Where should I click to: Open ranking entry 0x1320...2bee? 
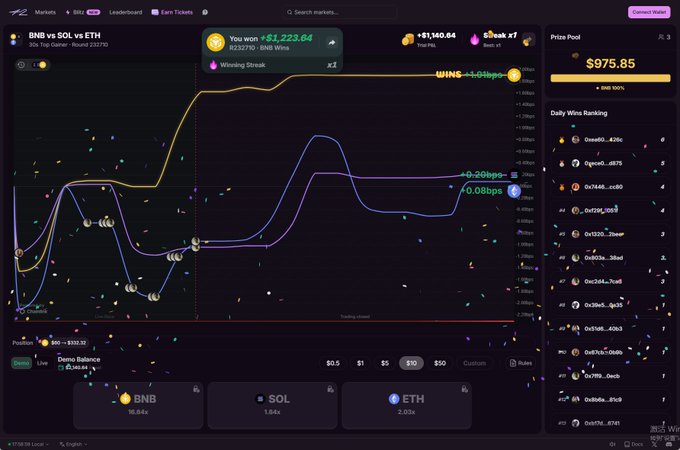point(610,234)
